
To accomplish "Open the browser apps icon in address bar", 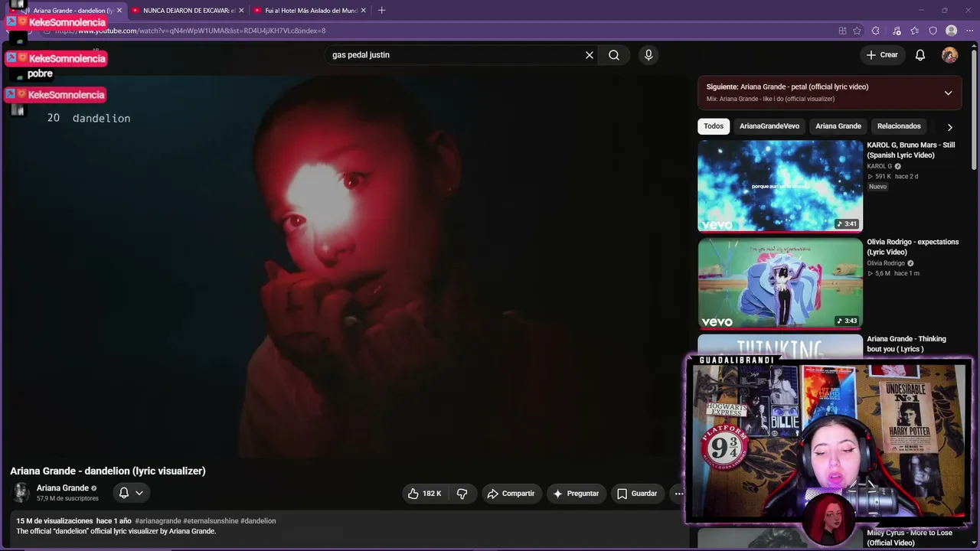I will (842, 31).
